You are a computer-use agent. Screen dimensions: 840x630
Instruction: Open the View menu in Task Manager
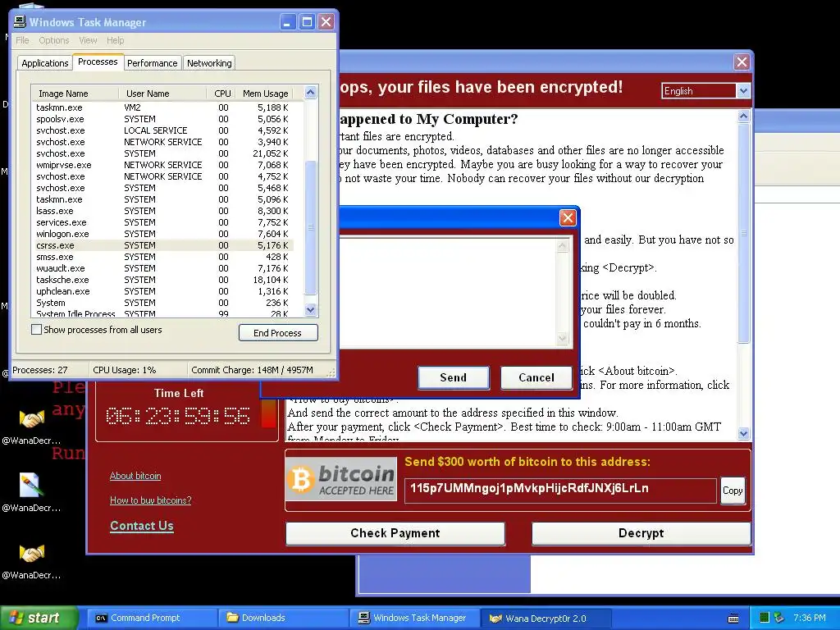tap(88, 40)
